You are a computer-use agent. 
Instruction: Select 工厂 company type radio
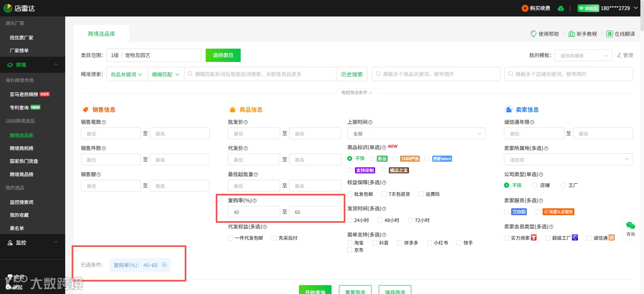563,185
